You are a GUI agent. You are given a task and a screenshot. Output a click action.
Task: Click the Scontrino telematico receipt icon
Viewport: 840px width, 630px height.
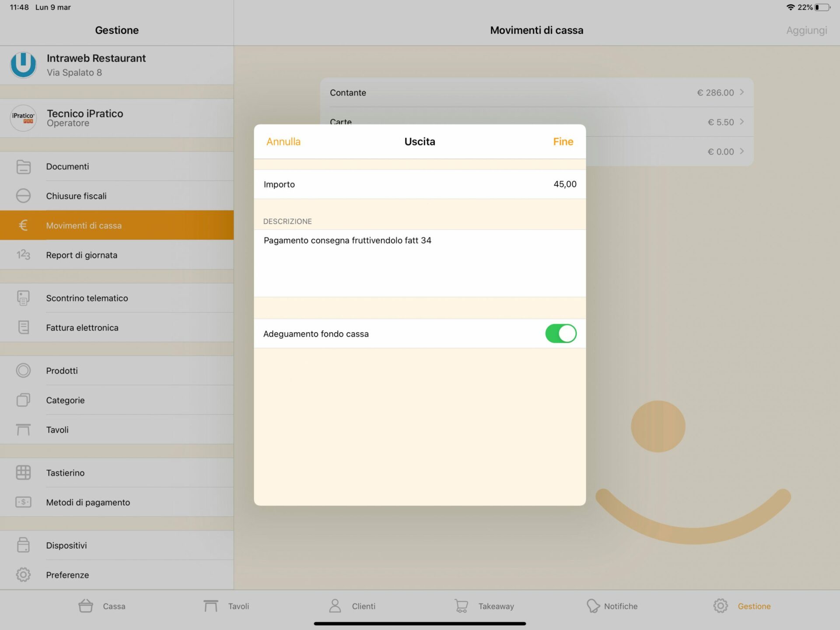coord(23,298)
